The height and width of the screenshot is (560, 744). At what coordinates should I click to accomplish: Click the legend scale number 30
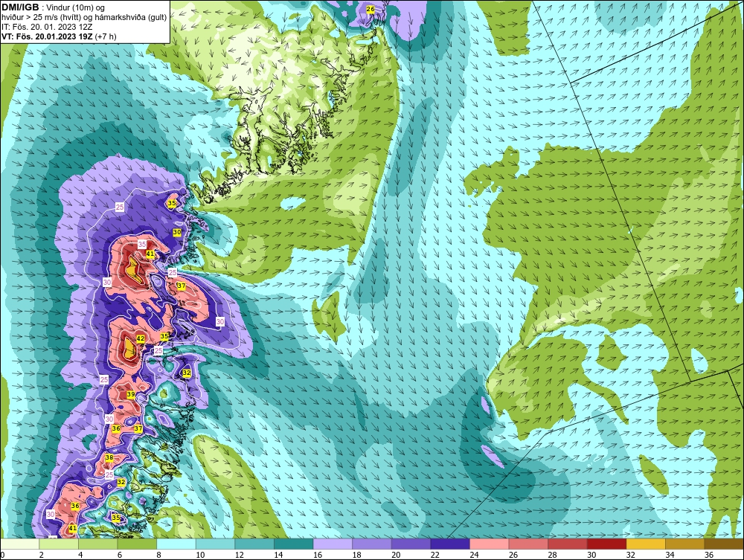pos(591,555)
